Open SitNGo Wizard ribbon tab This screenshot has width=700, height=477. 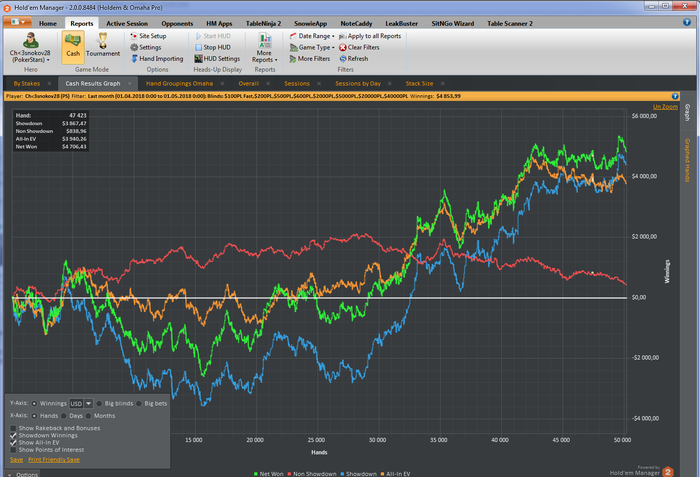pyautogui.click(x=453, y=24)
